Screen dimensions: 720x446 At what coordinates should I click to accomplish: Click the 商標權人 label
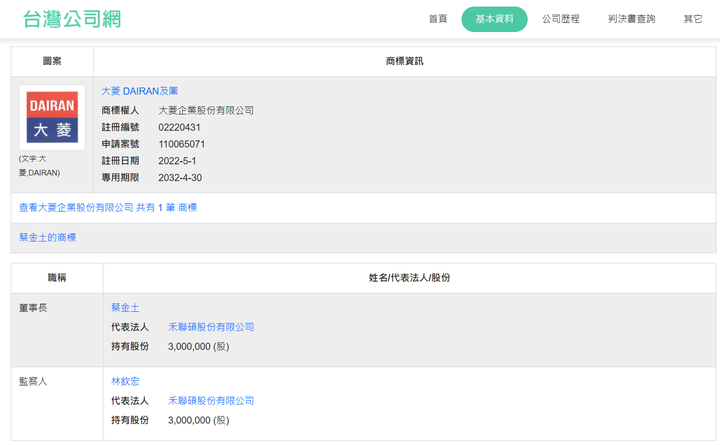tap(120, 110)
